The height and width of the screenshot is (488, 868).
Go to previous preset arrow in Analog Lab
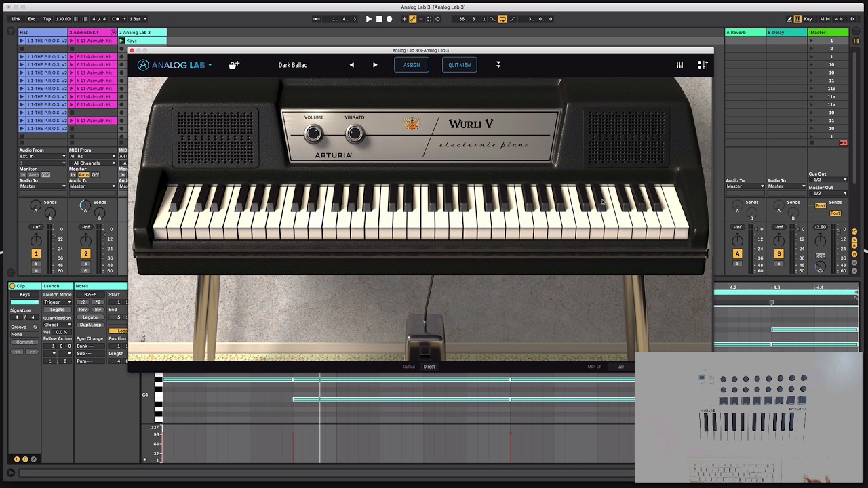point(351,65)
